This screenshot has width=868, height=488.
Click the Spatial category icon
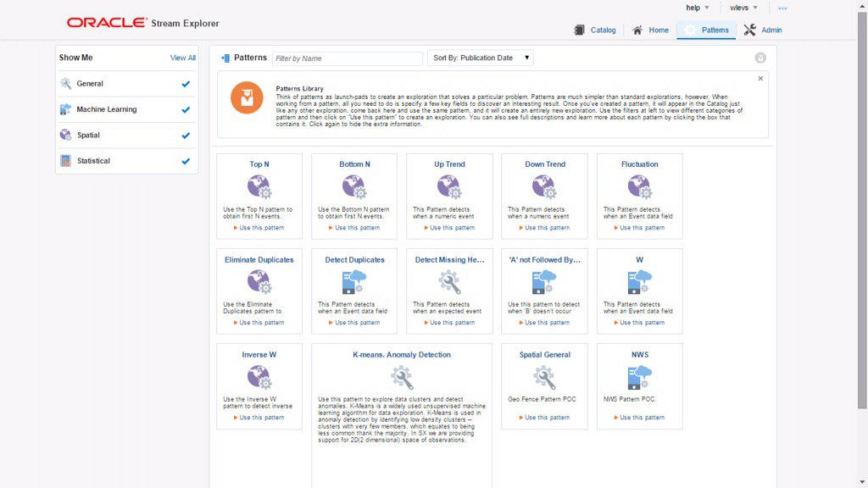tap(66, 135)
